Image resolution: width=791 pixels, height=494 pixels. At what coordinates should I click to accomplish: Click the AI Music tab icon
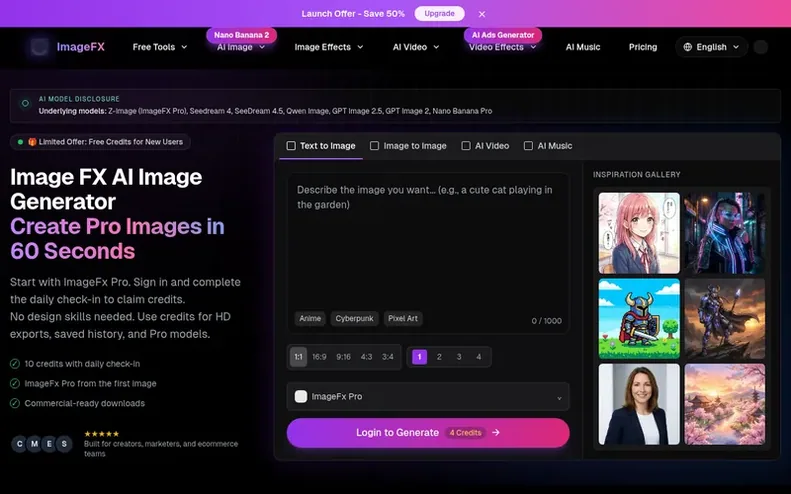pos(528,146)
